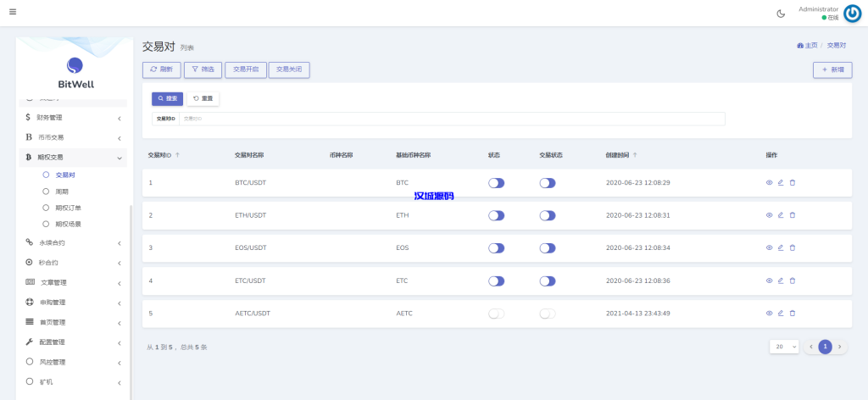Disable trading status switch for EOS/USDT
Image resolution: width=868 pixels, height=400 pixels.
(548, 248)
